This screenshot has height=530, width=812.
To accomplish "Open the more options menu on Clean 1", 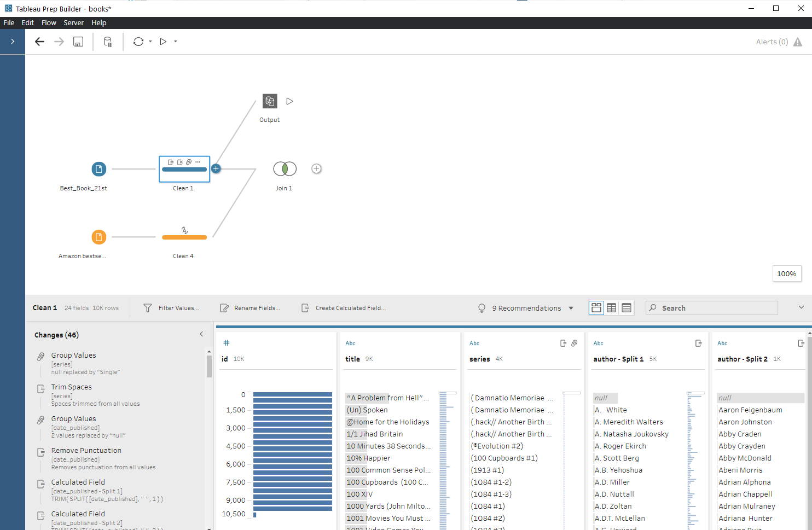I will click(198, 162).
